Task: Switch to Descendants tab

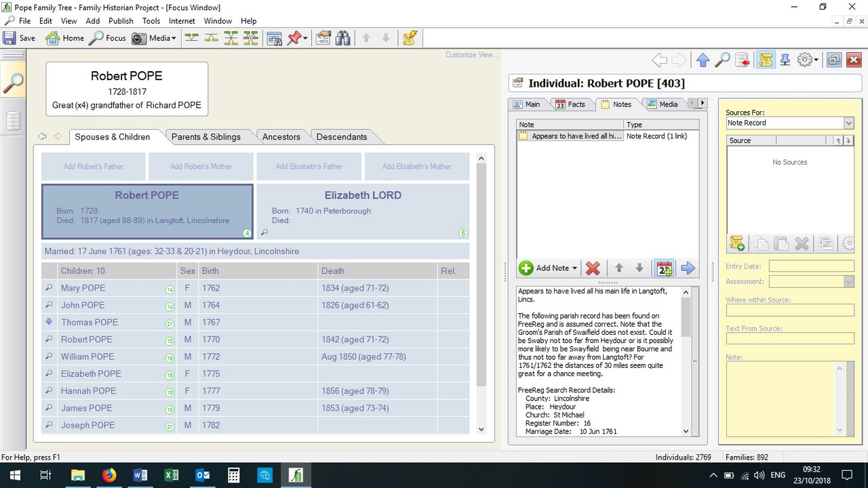Action: 342,137
